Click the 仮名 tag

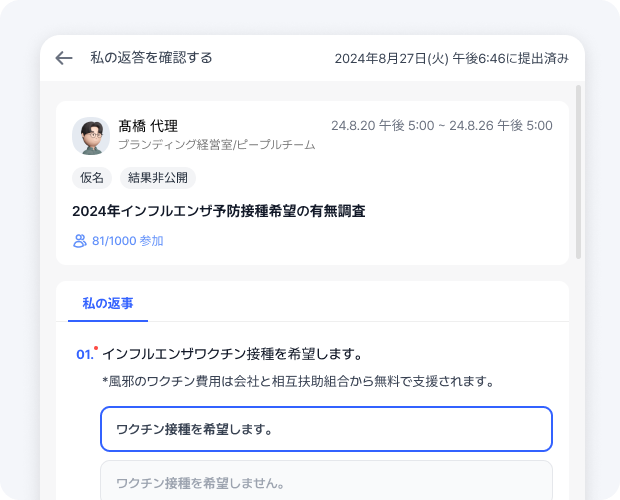[x=91, y=178]
